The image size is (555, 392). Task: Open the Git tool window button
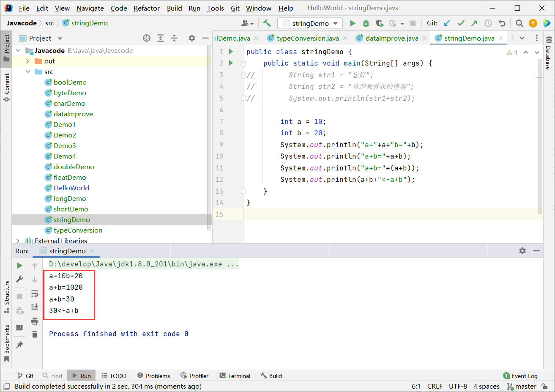click(25, 376)
